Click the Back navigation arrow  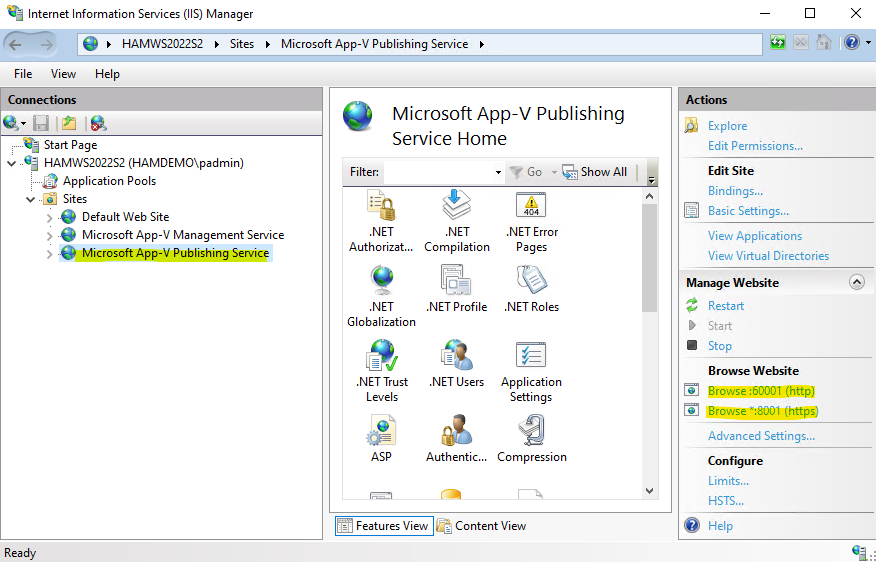click(16, 44)
